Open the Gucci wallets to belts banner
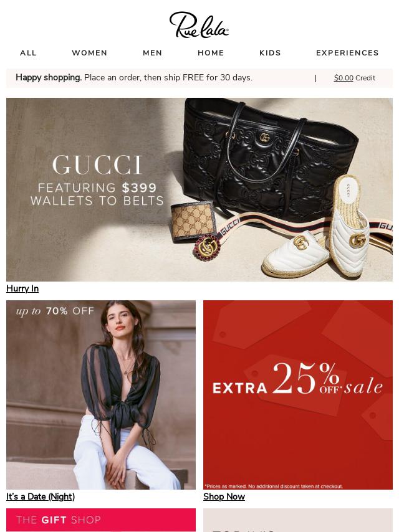Screen dimensions: 399x532 [199, 189]
